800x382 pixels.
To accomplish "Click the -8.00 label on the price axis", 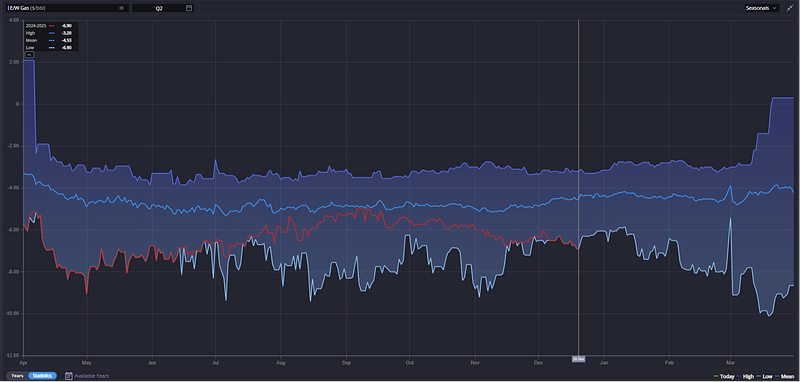I will (13, 271).
